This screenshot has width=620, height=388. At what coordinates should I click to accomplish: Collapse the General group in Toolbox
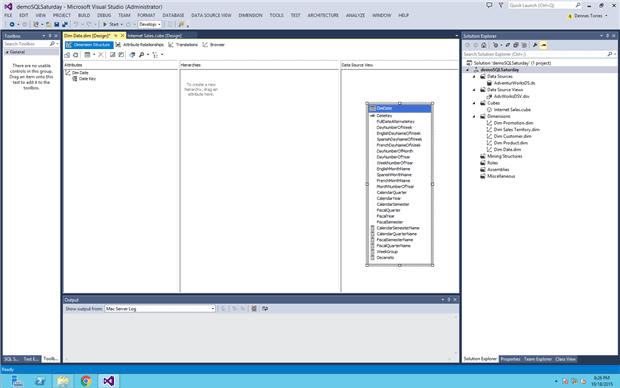point(7,52)
